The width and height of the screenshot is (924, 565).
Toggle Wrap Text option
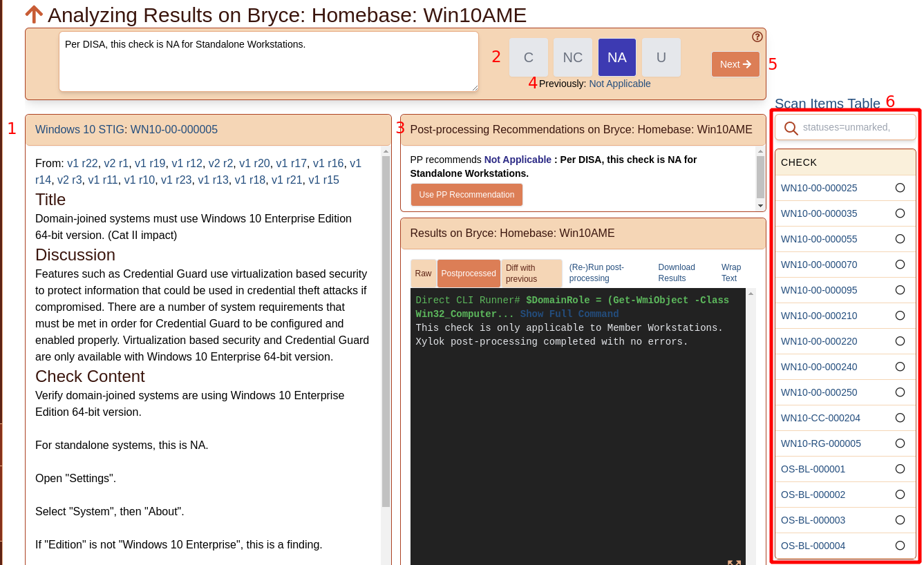[x=731, y=273]
